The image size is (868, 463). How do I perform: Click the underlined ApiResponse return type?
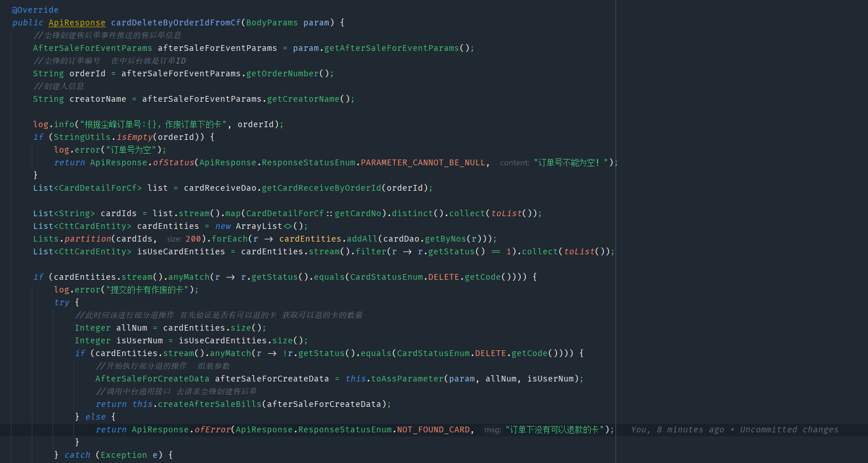point(77,23)
